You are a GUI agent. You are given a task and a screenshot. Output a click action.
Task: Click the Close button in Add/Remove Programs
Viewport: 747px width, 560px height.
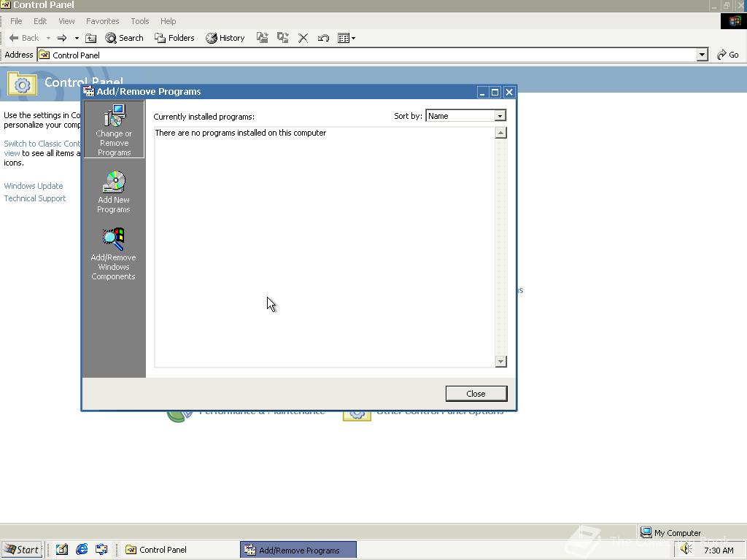(x=476, y=394)
